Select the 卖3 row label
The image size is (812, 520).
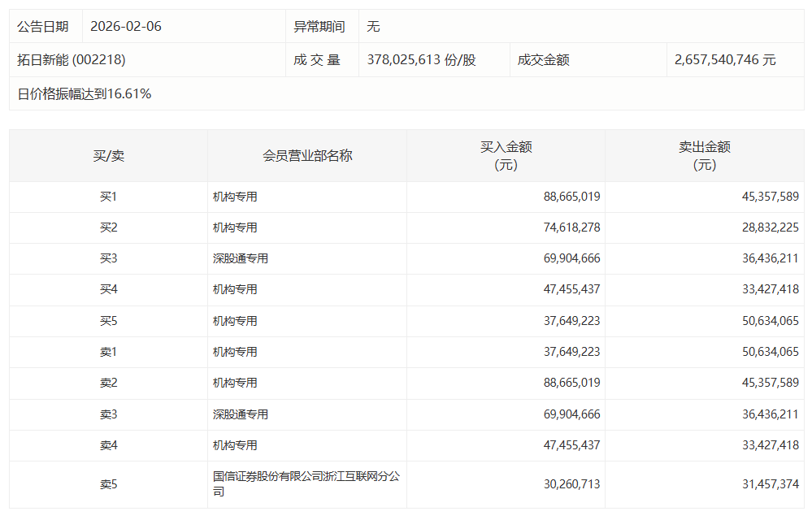pyautogui.click(x=108, y=414)
